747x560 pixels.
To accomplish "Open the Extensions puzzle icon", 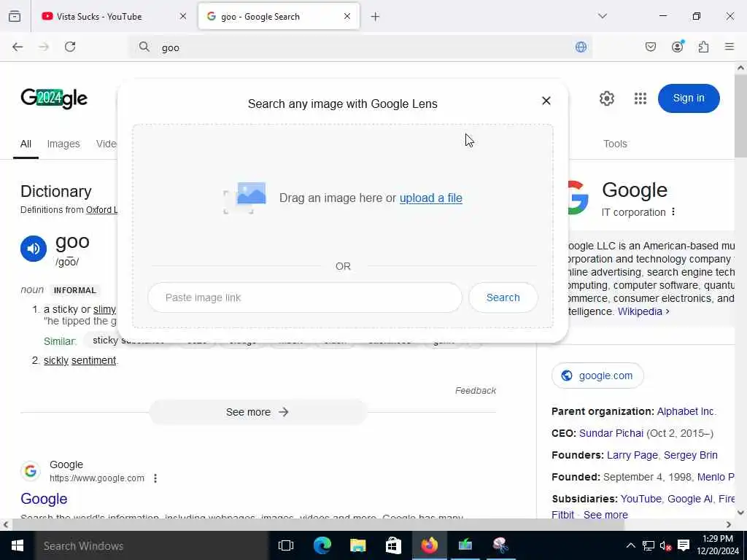I will (x=703, y=47).
